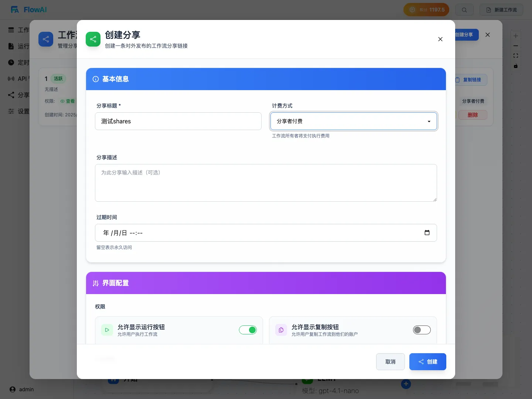Click the FlowAI logo
Viewport: 532px width, 399px height.
point(28,10)
